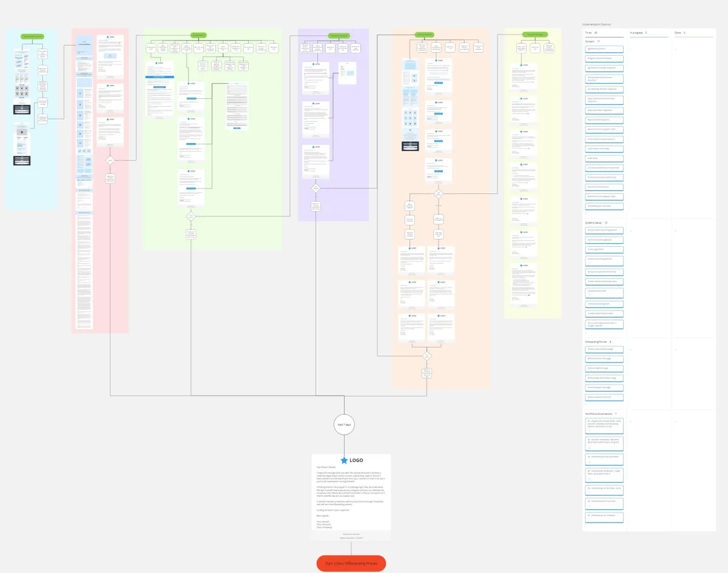Click the blue star logo in bottom email

point(345,461)
